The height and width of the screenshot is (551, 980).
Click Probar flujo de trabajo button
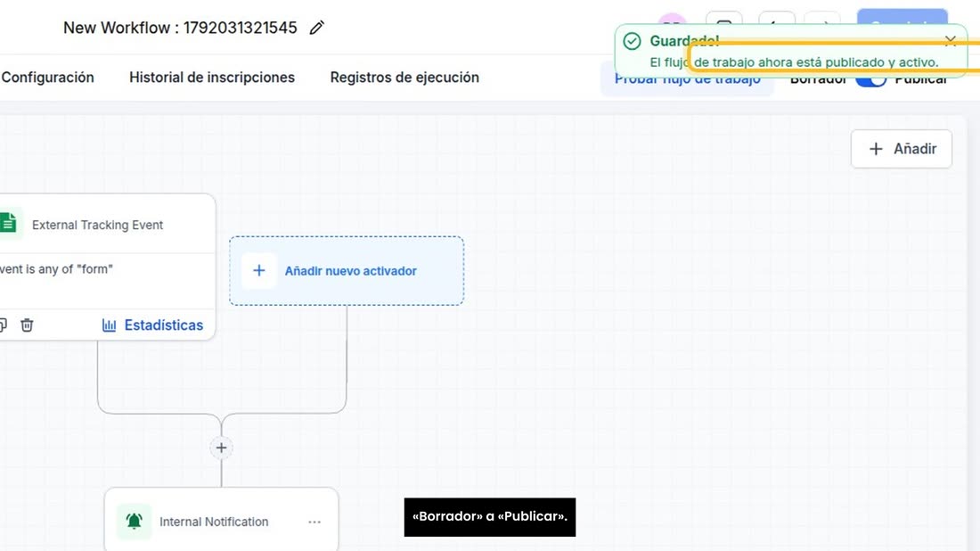[687, 80]
